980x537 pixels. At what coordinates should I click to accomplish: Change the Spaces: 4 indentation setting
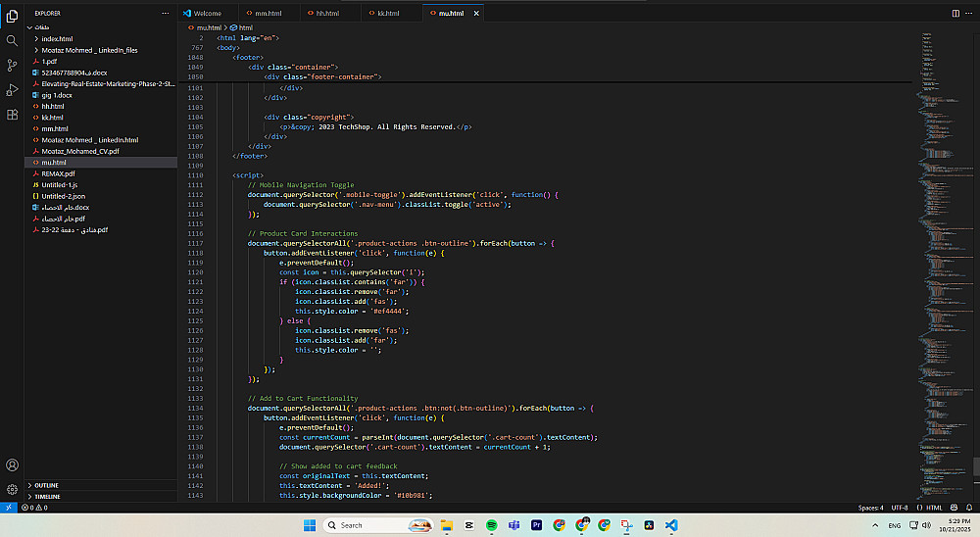870,508
